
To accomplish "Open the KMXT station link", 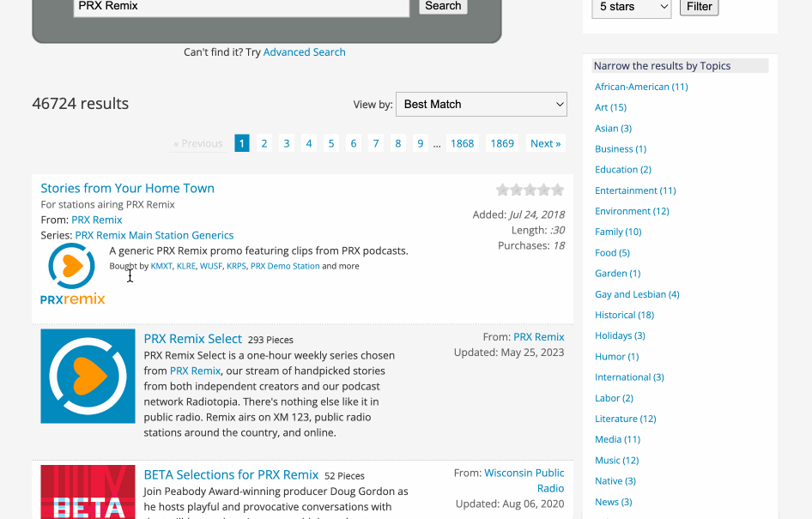I will pyautogui.click(x=161, y=266).
